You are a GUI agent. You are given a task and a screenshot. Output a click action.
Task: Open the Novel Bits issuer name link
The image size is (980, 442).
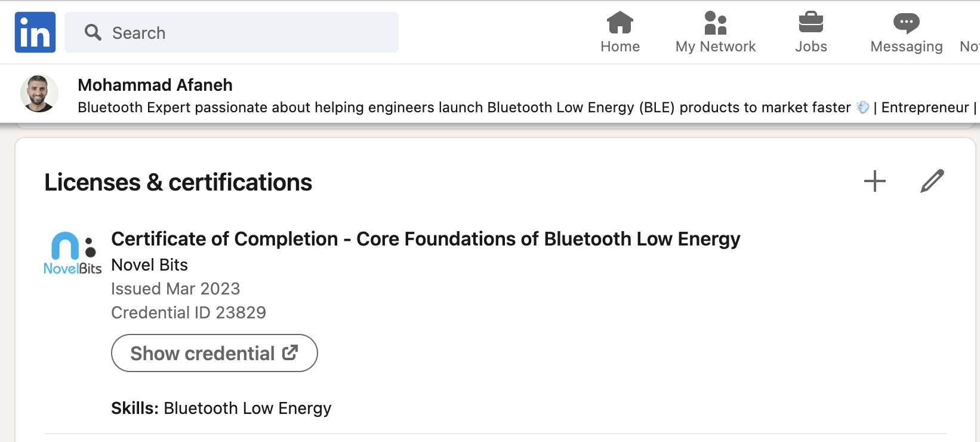click(x=150, y=265)
